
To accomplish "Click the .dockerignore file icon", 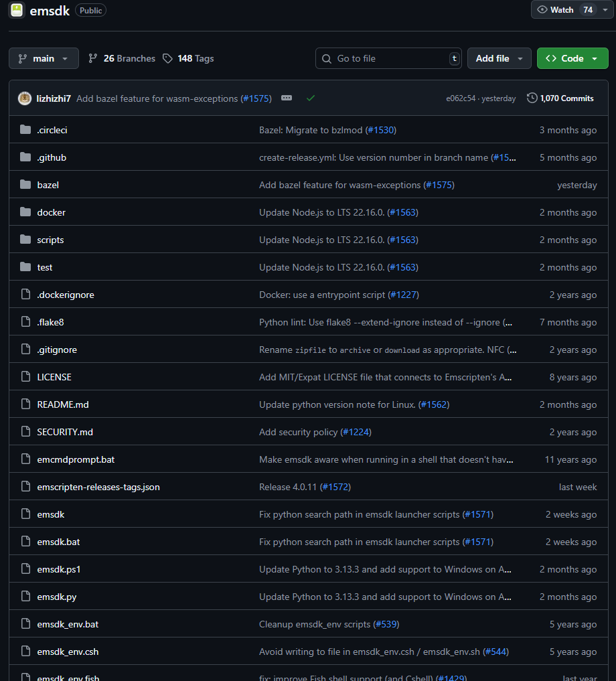I will point(25,294).
